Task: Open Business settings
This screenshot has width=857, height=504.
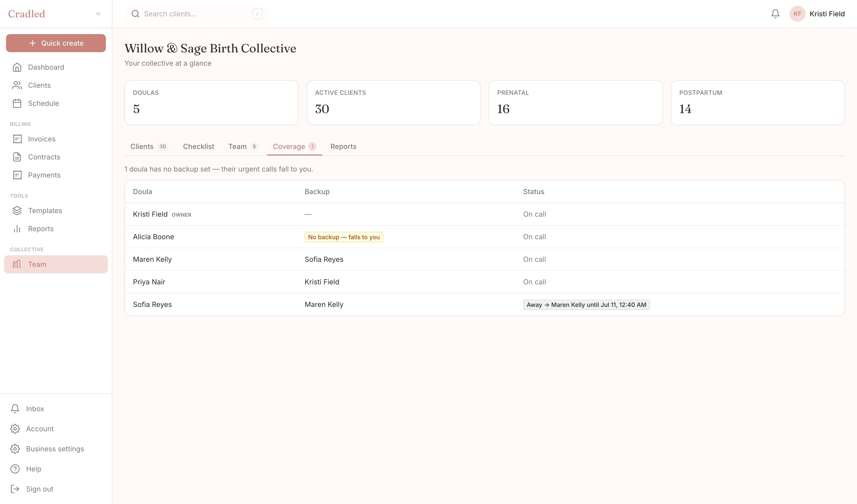Action: click(x=56, y=449)
